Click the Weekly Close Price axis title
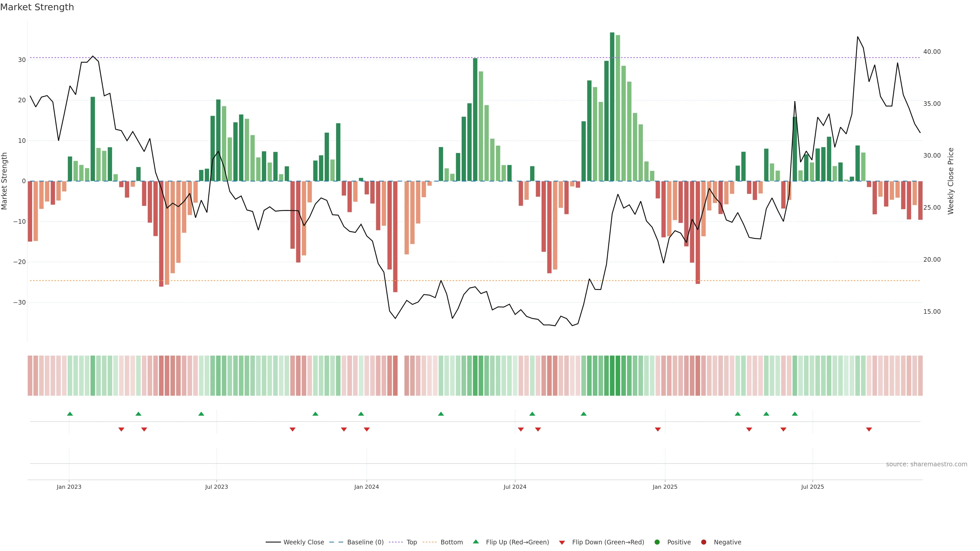 (x=951, y=181)
